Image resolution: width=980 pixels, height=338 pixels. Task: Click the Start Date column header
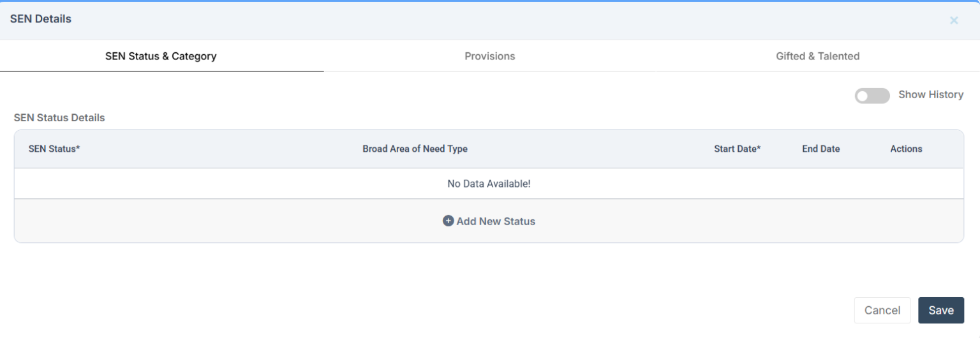pos(735,149)
